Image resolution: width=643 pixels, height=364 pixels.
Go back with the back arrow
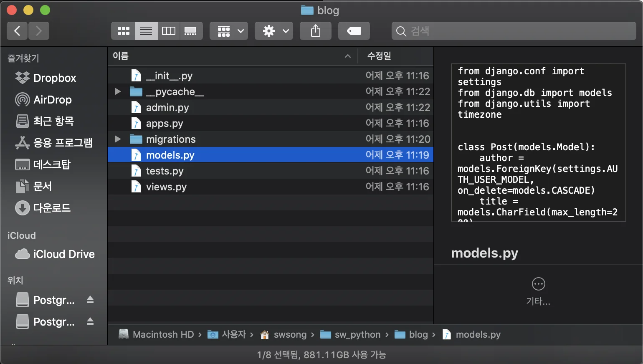pyautogui.click(x=18, y=31)
